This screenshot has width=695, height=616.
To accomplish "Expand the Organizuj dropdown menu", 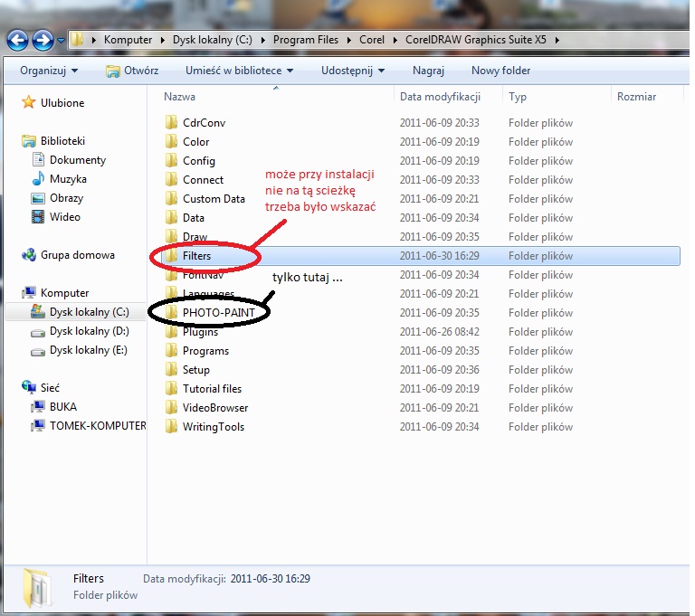I will pyautogui.click(x=49, y=71).
